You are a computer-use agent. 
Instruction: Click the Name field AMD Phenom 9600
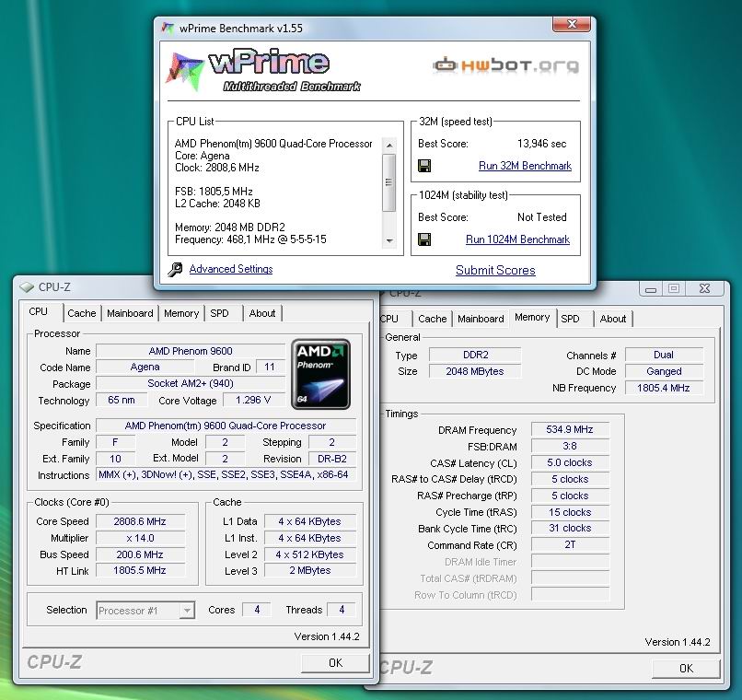coord(191,351)
